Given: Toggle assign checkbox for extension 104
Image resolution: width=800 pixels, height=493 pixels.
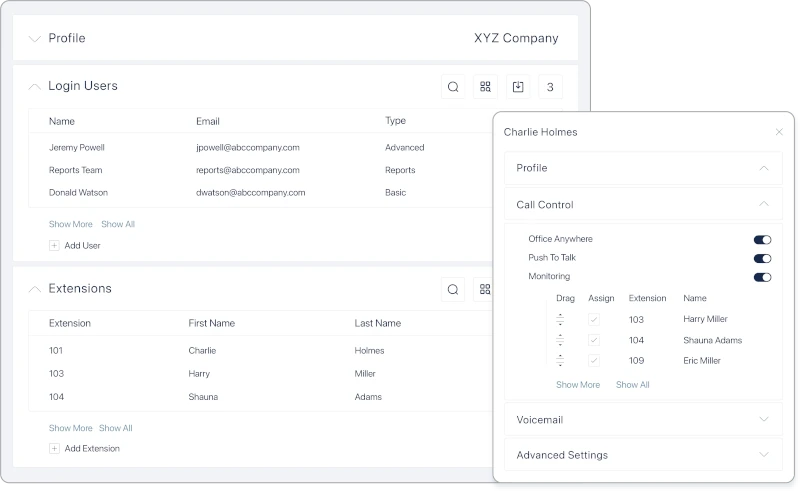Looking at the screenshot, I should click(593, 340).
